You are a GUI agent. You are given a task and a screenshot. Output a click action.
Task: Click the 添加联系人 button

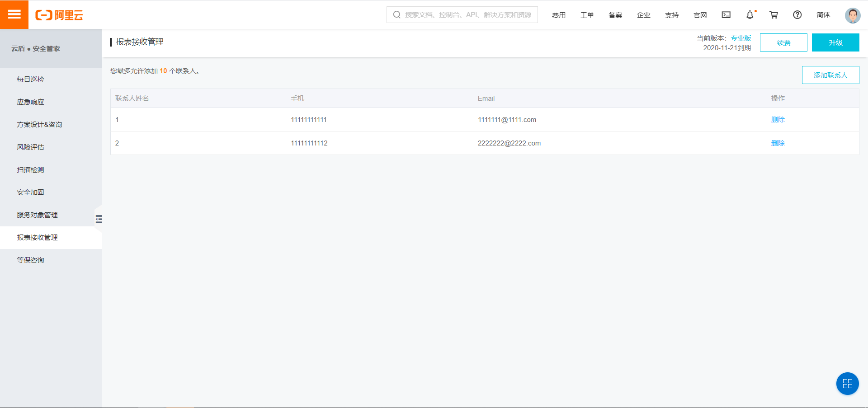[x=830, y=75]
